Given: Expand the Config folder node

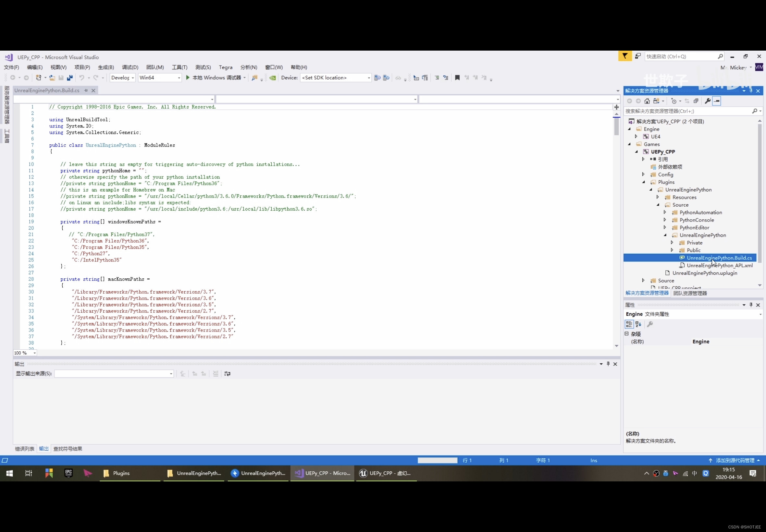Looking at the screenshot, I should pyautogui.click(x=643, y=174).
